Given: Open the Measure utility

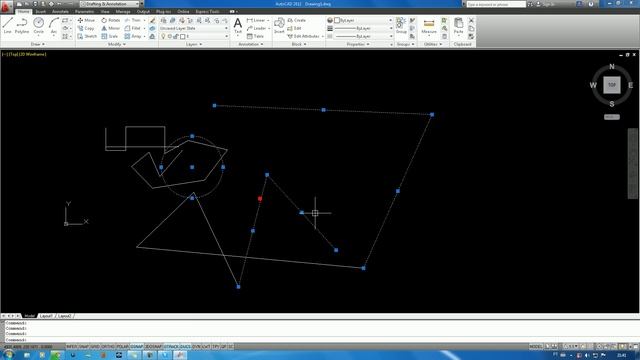Looking at the screenshot, I should point(429,26).
